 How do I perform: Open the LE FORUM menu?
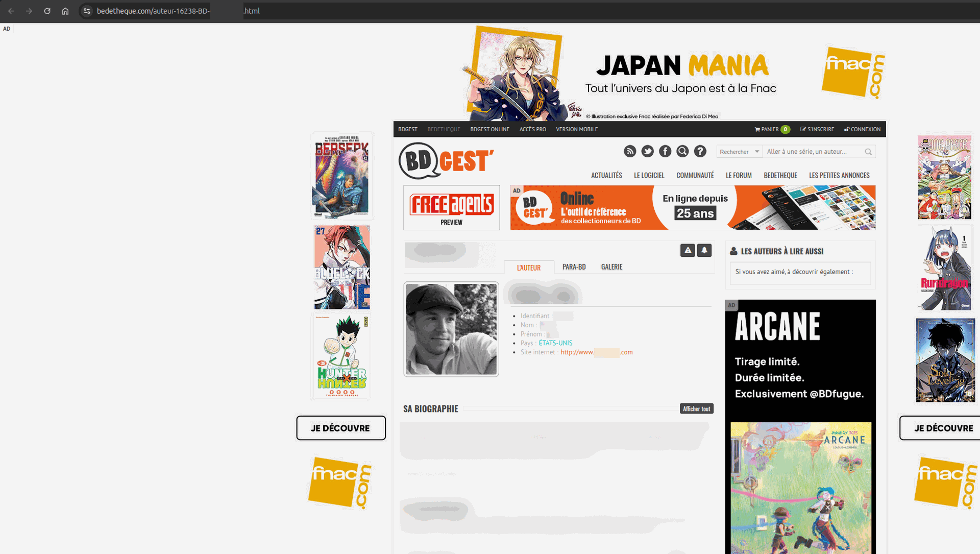tap(739, 175)
